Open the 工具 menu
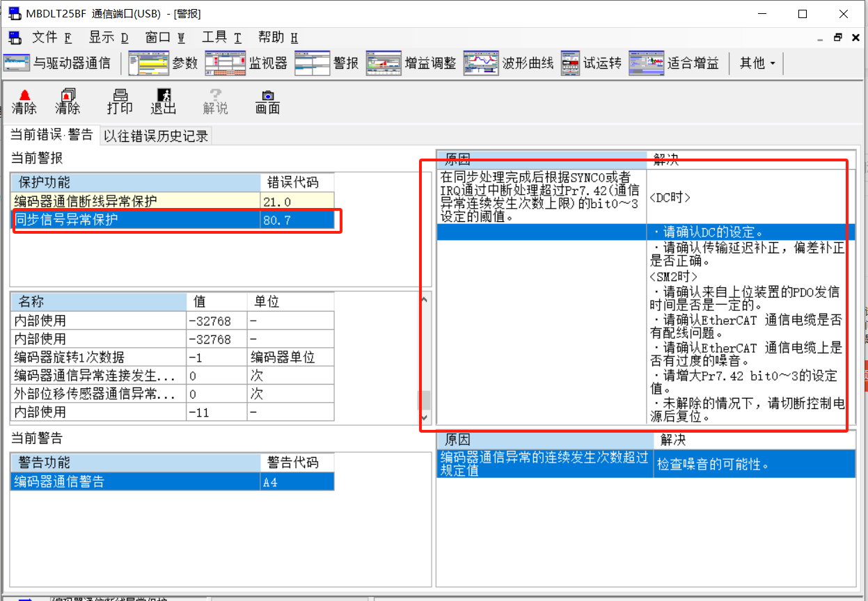The image size is (868, 601). tap(221, 38)
